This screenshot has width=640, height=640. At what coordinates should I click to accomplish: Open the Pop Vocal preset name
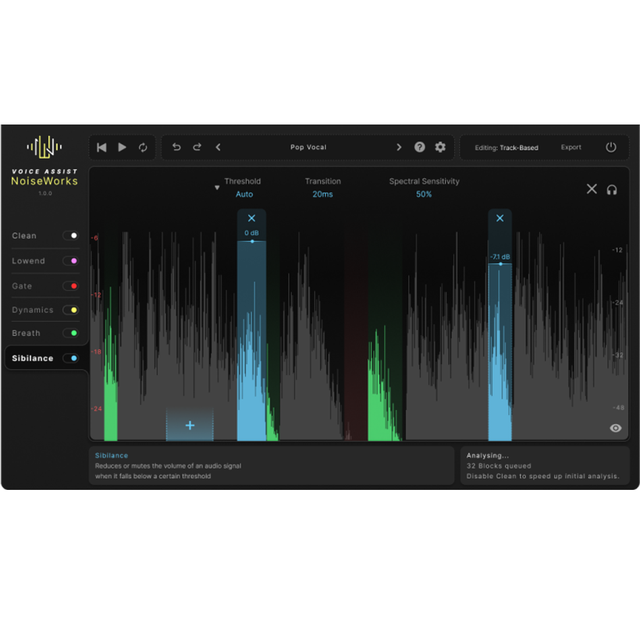308,147
